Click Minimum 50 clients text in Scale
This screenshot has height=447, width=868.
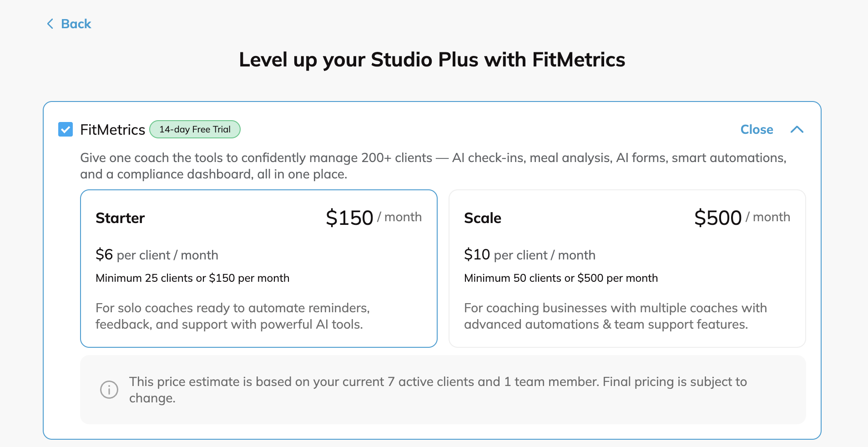click(x=561, y=278)
